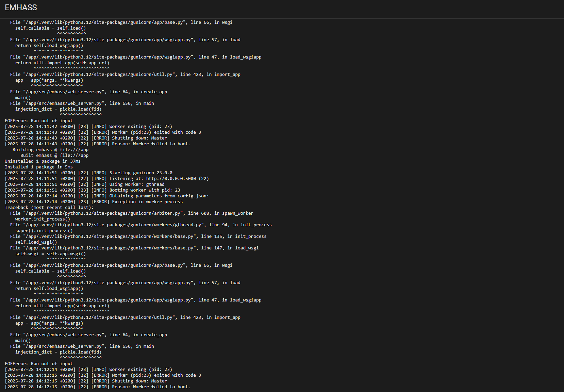Viewport: 564px width, 392px height.
Task: Click the arbiter.py line 608 spawn_worker entry
Action: 132,213
